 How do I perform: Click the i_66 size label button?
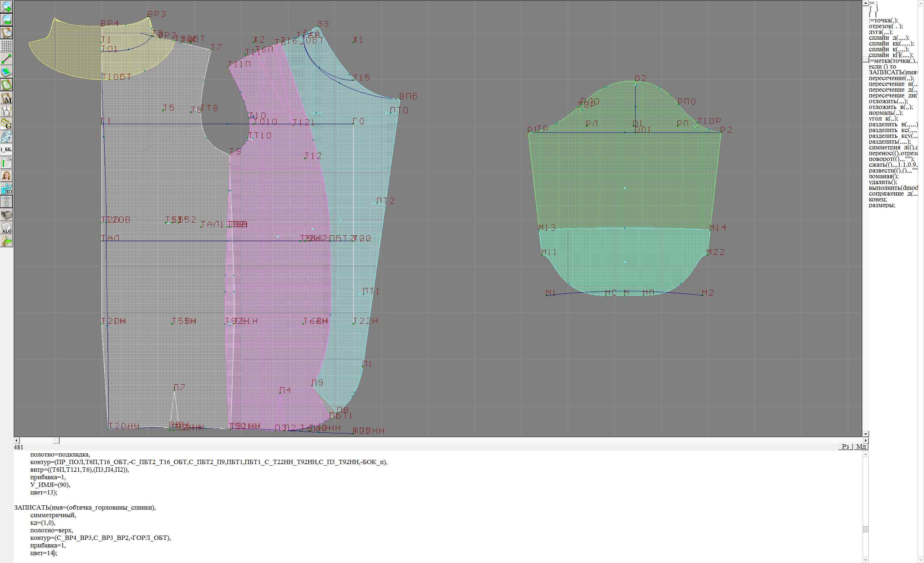[x=7, y=150]
